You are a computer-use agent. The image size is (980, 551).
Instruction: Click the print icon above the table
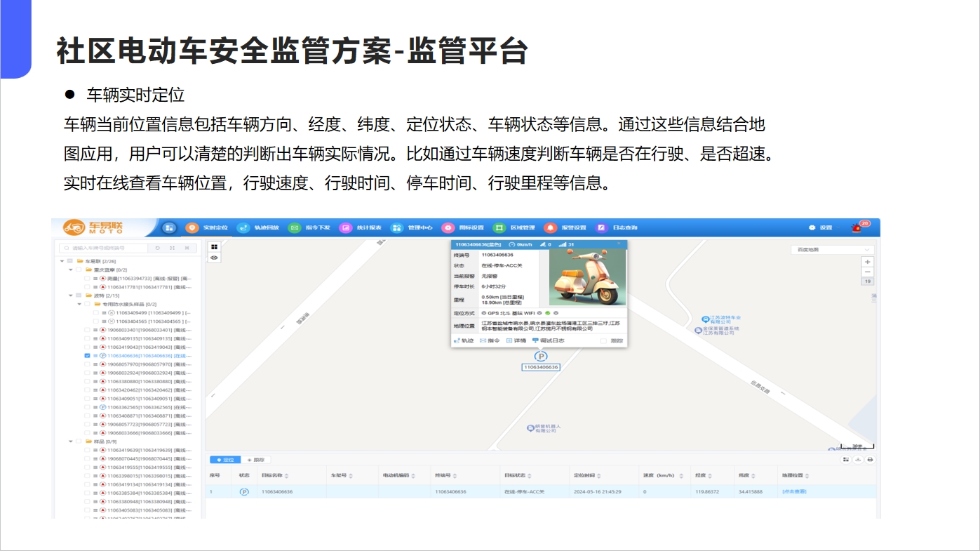[870, 460]
